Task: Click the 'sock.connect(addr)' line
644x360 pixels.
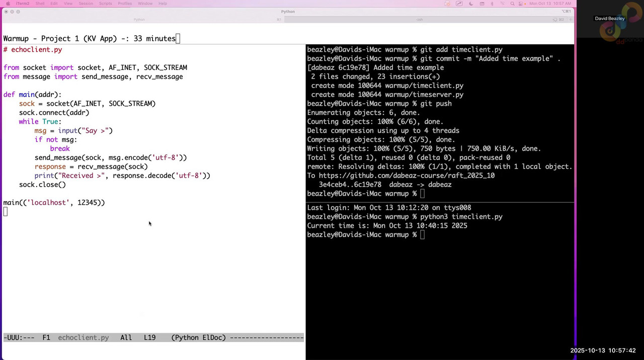Action: [54, 113]
